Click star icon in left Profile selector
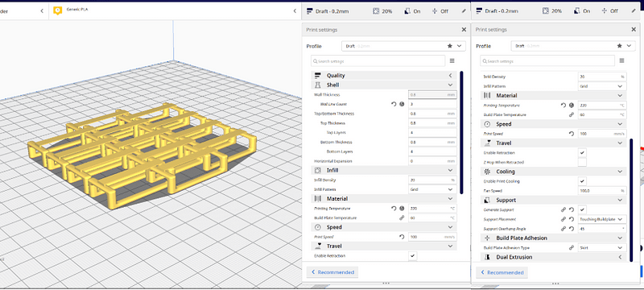Viewport: 644px width, 290px height. [x=450, y=46]
